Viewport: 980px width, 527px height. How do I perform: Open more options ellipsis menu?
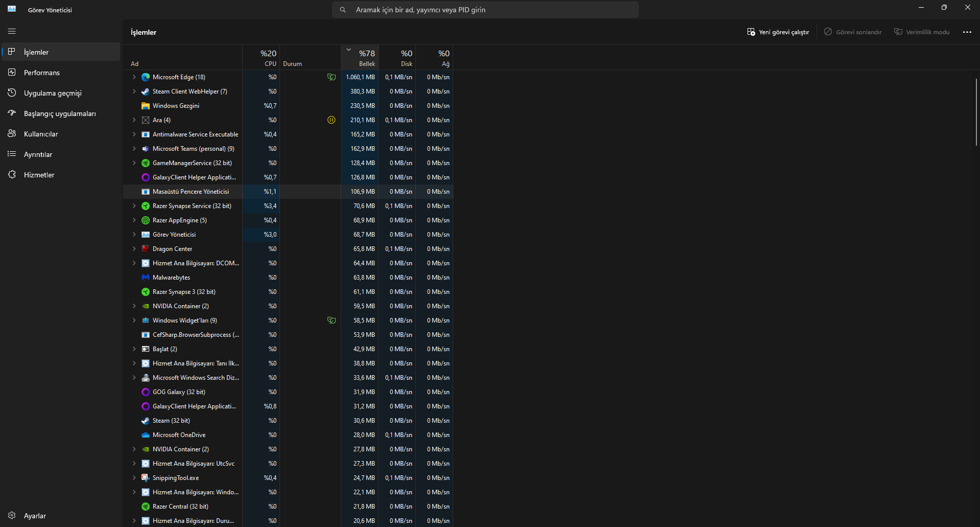967,32
